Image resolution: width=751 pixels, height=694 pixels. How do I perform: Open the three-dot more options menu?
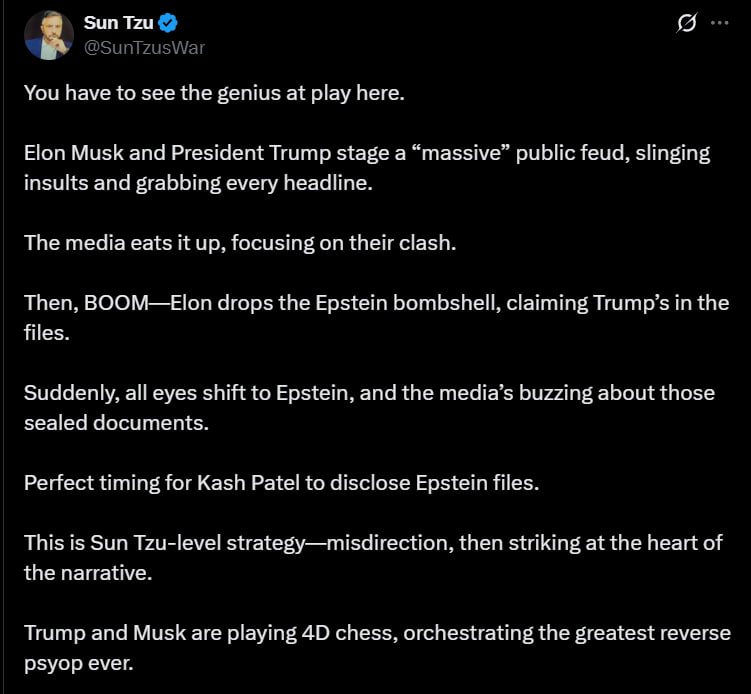(719, 23)
